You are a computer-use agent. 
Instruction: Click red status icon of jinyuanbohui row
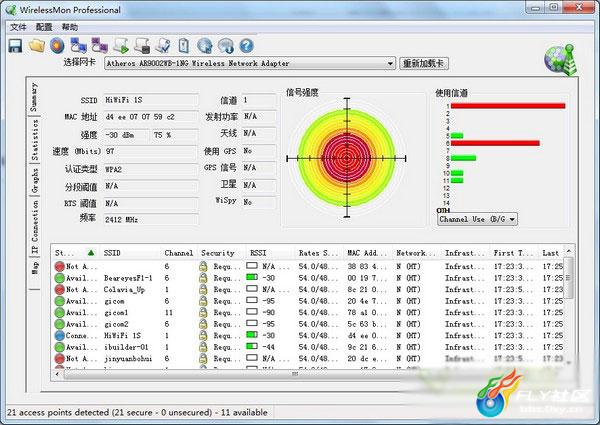59,358
